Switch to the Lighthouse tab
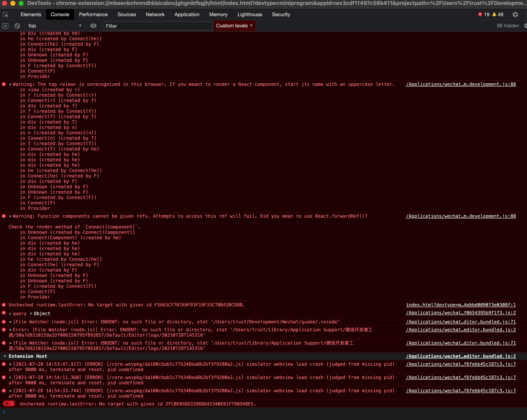This screenshot has width=527, height=420. [x=250, y=15]
